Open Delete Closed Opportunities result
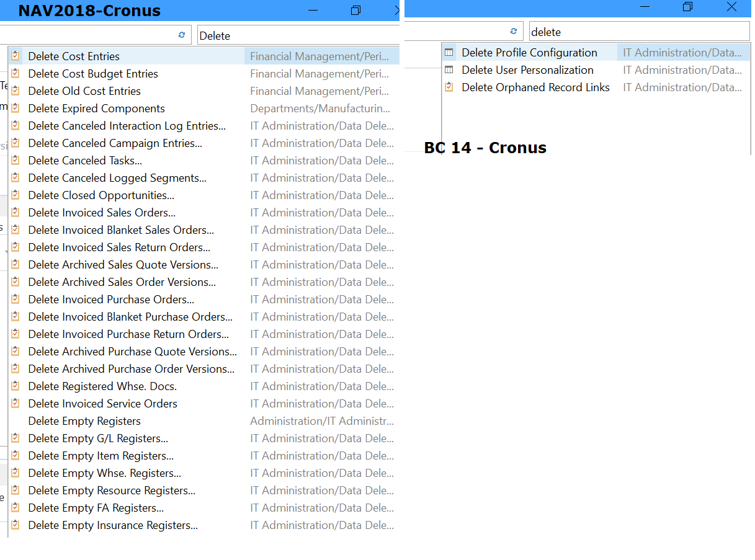 (203, 195)
